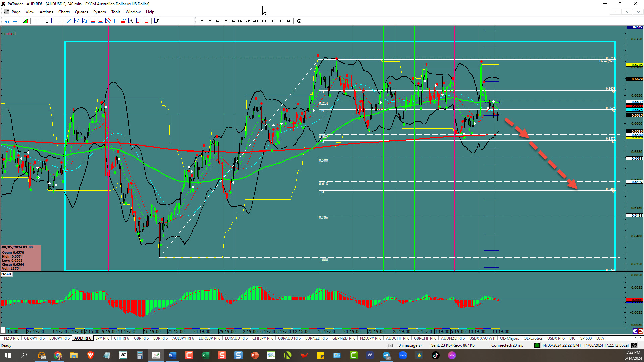Open Excel from the Windows taskbar

(x=205, y=355)
